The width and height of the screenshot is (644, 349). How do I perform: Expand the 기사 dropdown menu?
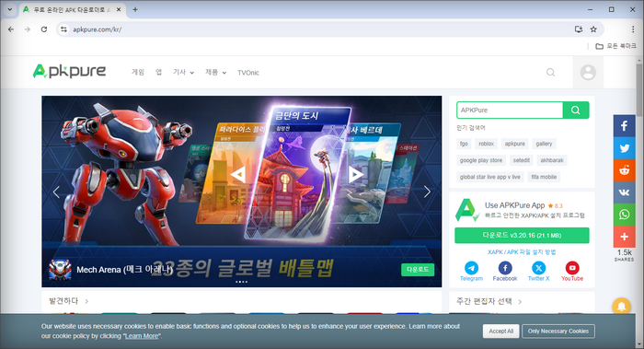[x=183, y=73]
